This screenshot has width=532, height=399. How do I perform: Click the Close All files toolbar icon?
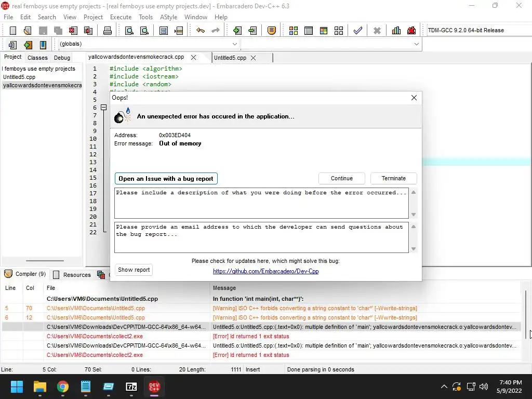coord(88,31)
